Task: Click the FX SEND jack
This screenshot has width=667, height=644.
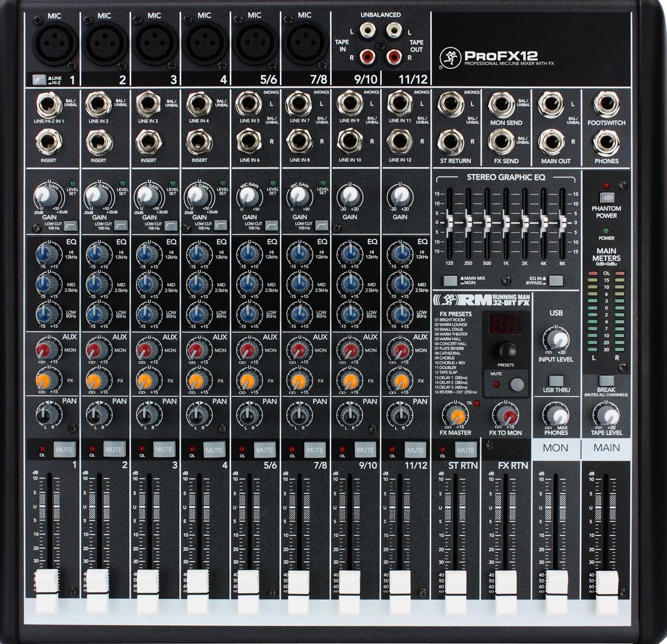Action: point(501,142)
